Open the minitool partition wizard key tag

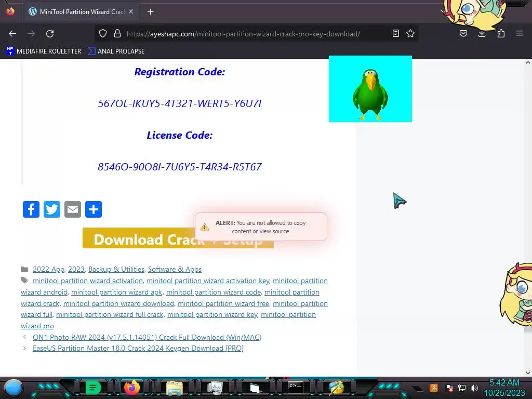coord(212,315)
